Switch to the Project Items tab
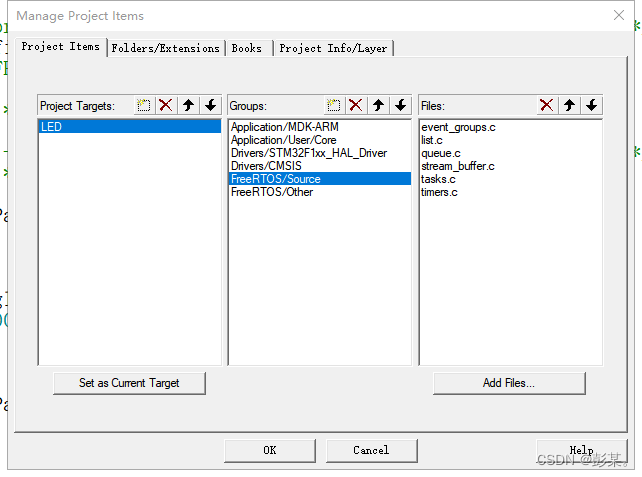This screenshot has width=642, height=477. click(61, 47)
